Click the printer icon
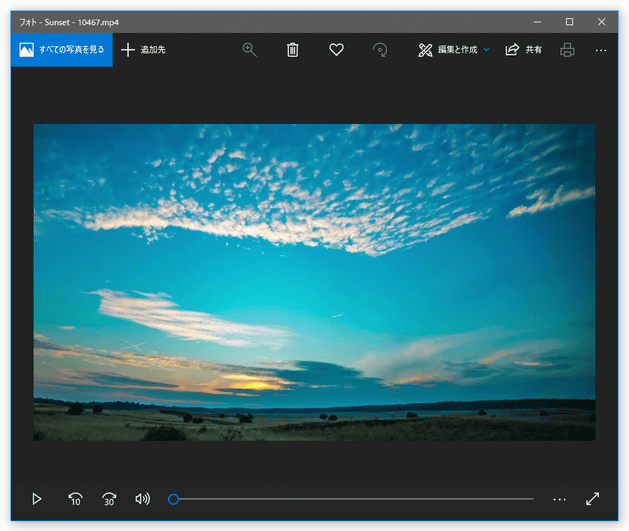Image resolution: width=629 pixels, height=531 pixels. coord(567,50)
